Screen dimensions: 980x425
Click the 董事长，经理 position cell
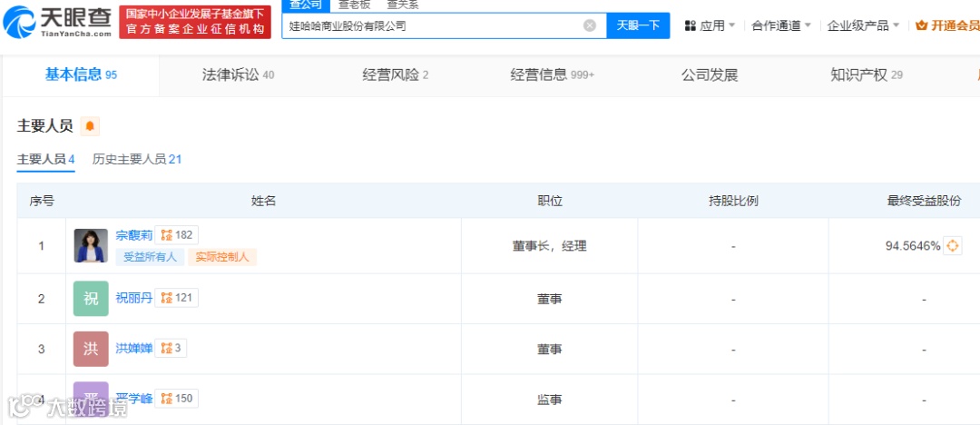[x=549, y=246]
